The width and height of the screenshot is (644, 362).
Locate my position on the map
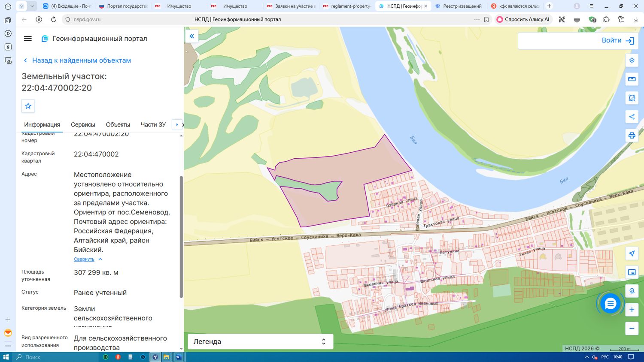pos(632,253)
